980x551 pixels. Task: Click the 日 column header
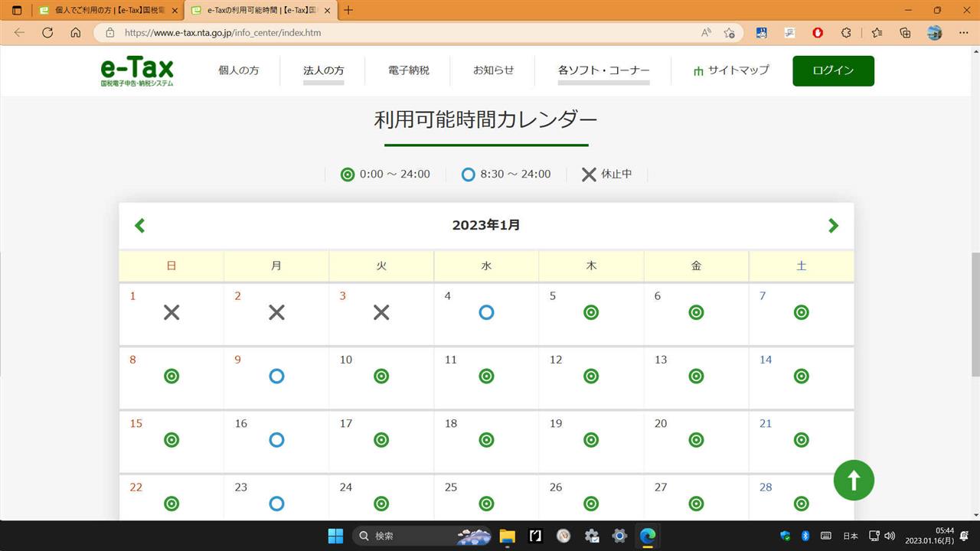pyautogui.click(x=171, y=266)
